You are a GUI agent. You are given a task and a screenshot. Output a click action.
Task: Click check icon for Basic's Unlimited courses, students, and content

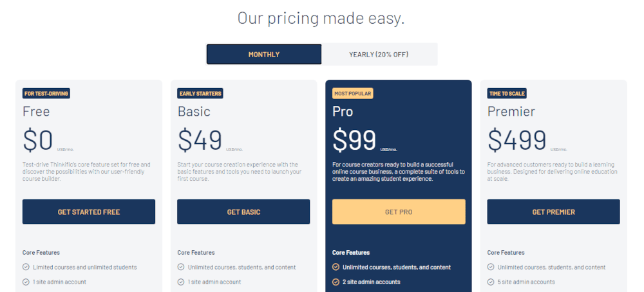click(x=181, y=267)
